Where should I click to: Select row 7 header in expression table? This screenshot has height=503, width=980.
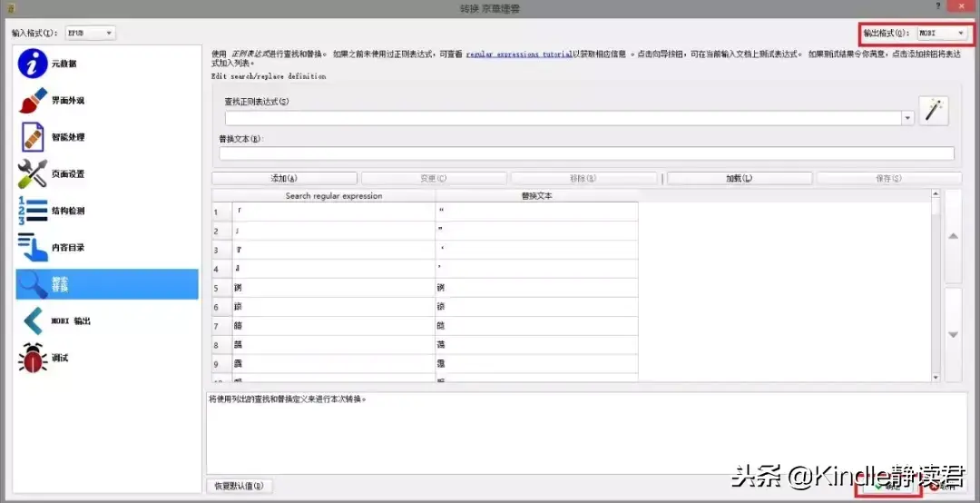222,326
